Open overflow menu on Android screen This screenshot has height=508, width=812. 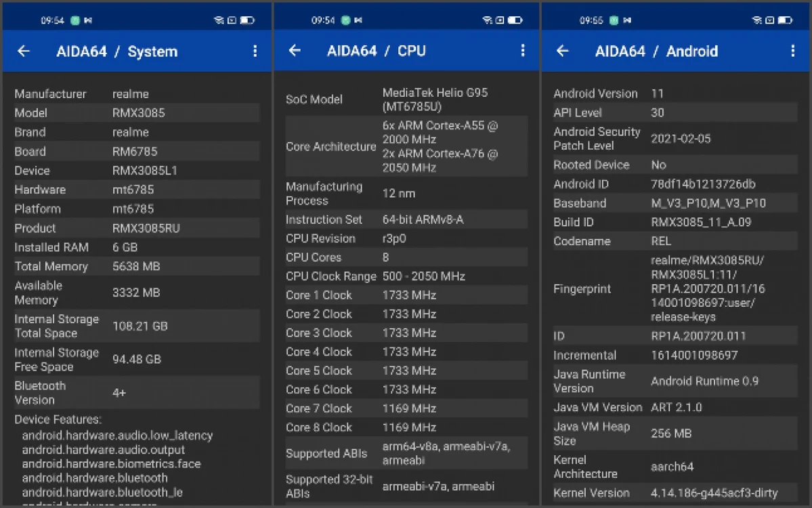click(792, 51)
